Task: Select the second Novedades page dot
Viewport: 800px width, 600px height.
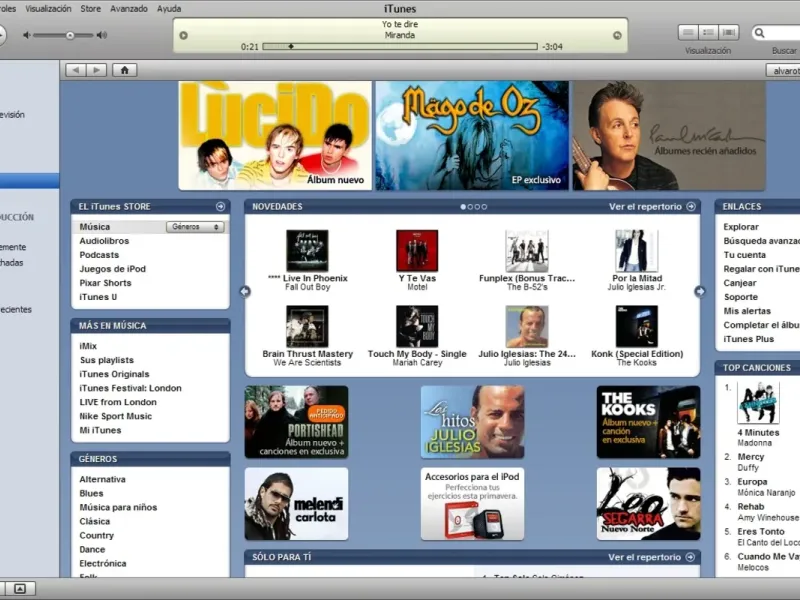Action: point(470,207)
